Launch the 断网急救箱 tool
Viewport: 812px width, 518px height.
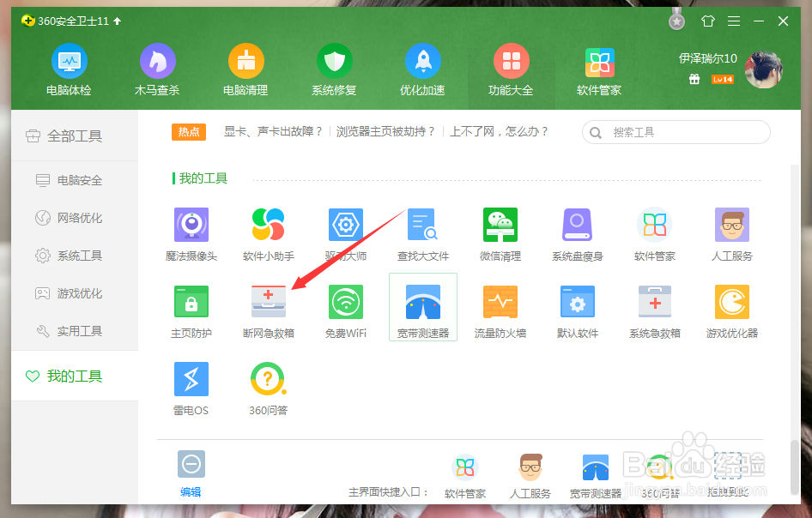tap(269, 311)
